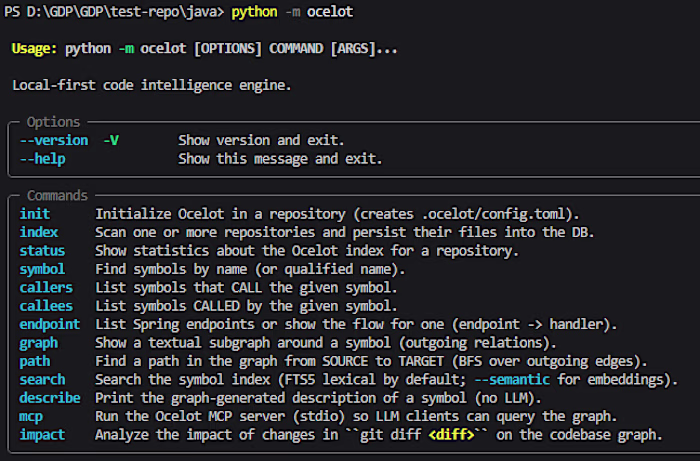This screenshot has height=461, width=700.
Task: Click the 'callers' command name
Action: click(x=46, y=287)
